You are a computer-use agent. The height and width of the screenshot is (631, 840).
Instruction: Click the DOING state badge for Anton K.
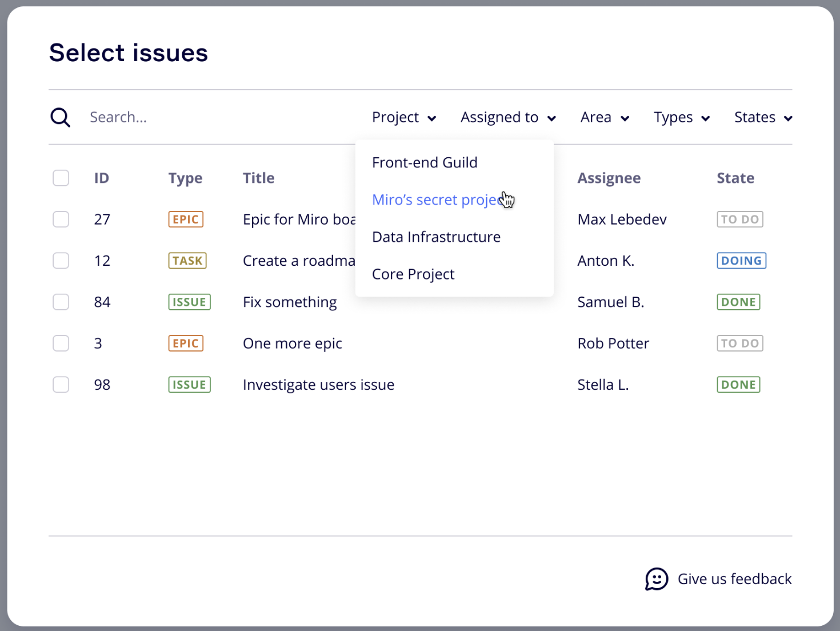pyautogui.click(x=741, y=261)
